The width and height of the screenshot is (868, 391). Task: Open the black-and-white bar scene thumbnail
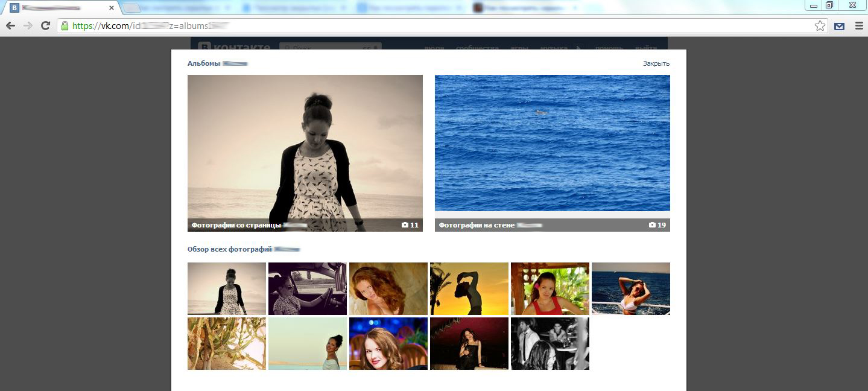tap(550, 344)
